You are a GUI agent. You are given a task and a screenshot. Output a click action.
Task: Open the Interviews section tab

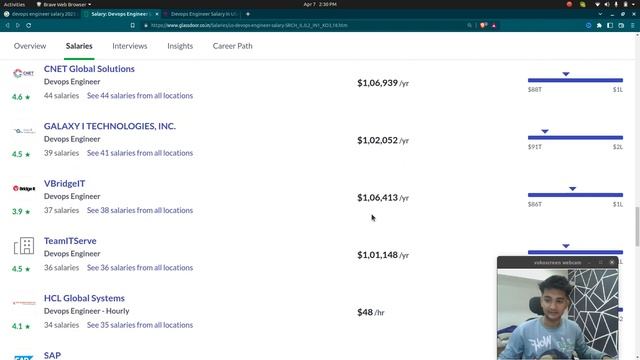[130, 46]
